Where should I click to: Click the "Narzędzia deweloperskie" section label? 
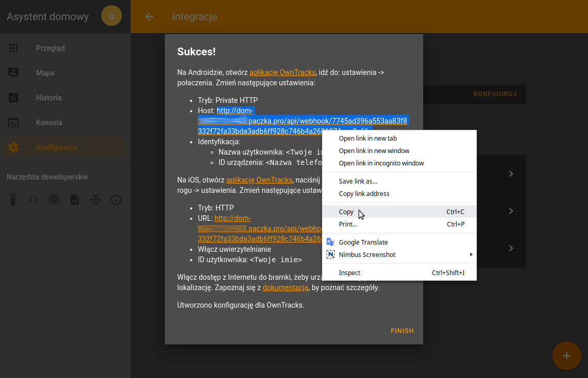pos(47,177)
